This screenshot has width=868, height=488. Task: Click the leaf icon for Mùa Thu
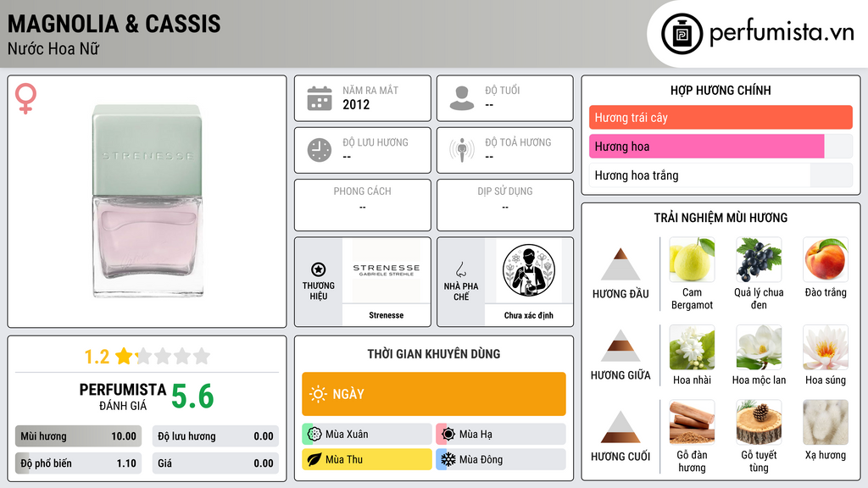[314, 459]
